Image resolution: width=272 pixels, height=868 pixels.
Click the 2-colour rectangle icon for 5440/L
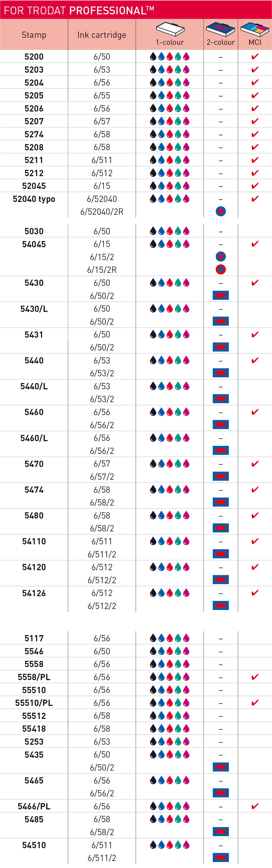coord(221,399)
